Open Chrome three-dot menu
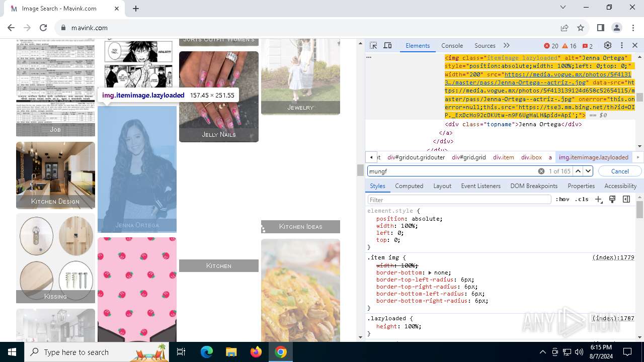Image resolution: width=644 pixels, height=362 pixels. coord(633,28)
